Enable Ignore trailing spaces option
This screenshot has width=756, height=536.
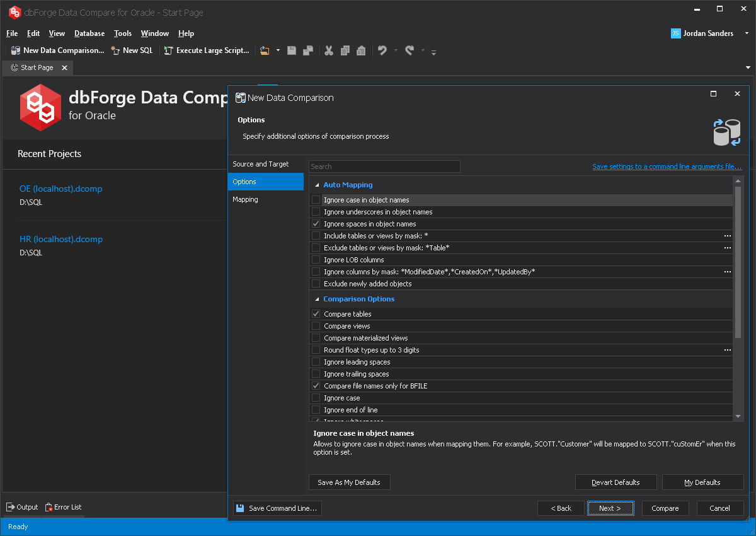click(x=316, y=374)
